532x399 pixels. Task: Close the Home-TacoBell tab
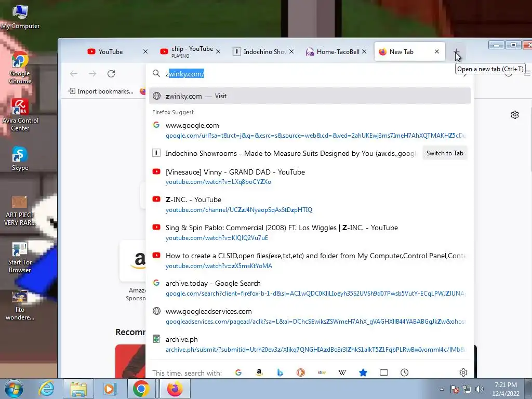(x=364, y=51)
